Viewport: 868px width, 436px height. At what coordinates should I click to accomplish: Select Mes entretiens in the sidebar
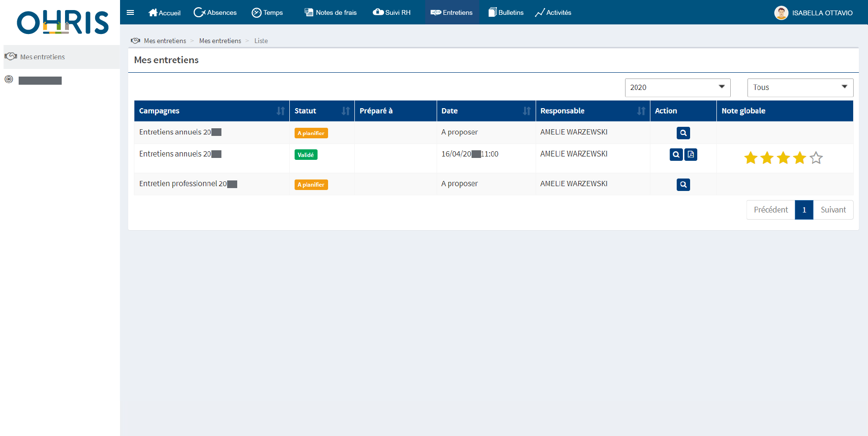pyautogui.click(x=43, y=57)
